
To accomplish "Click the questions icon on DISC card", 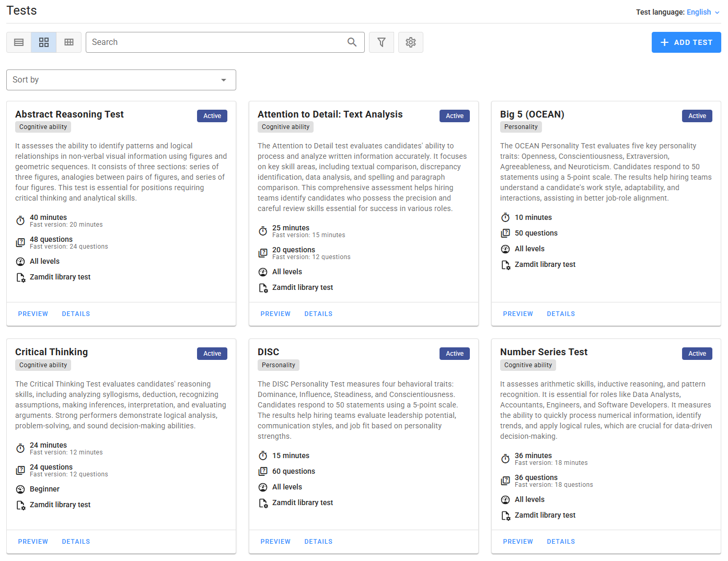I will click(x=263, y=471).
